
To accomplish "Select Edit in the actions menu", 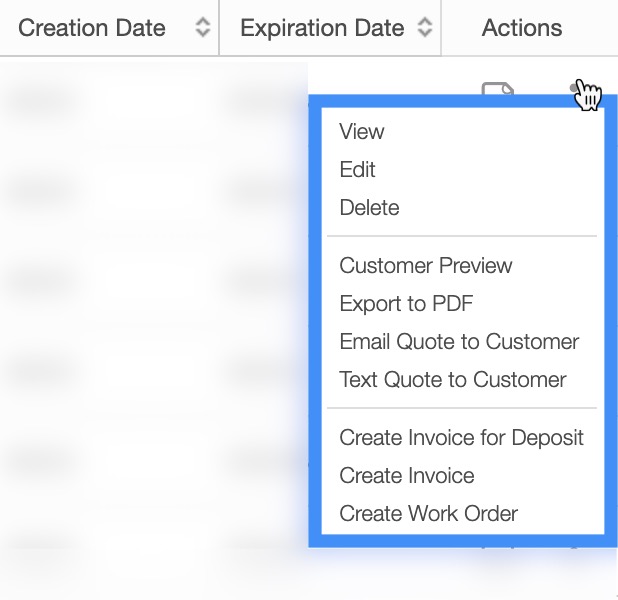I will pyautogui.click(x=358, y=169).
